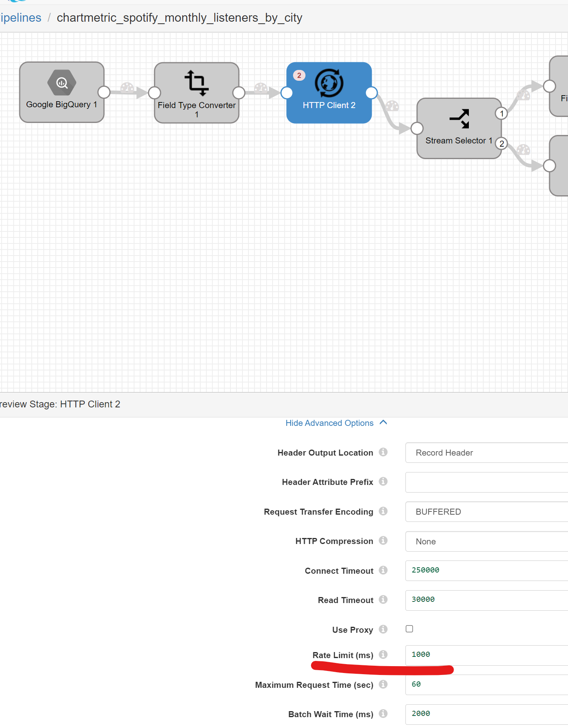
Task: Open the Request Transfer Encoding dropdown
Action: coord(487,512)
